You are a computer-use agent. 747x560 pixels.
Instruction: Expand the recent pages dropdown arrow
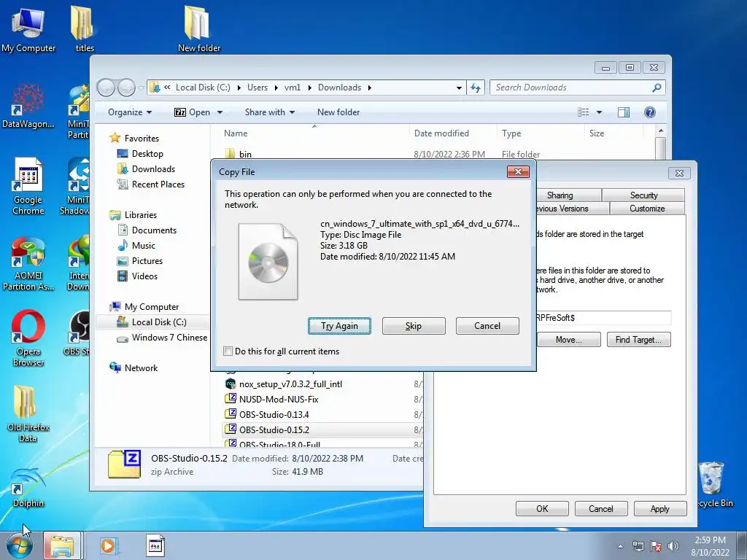(x=141, y=88)
